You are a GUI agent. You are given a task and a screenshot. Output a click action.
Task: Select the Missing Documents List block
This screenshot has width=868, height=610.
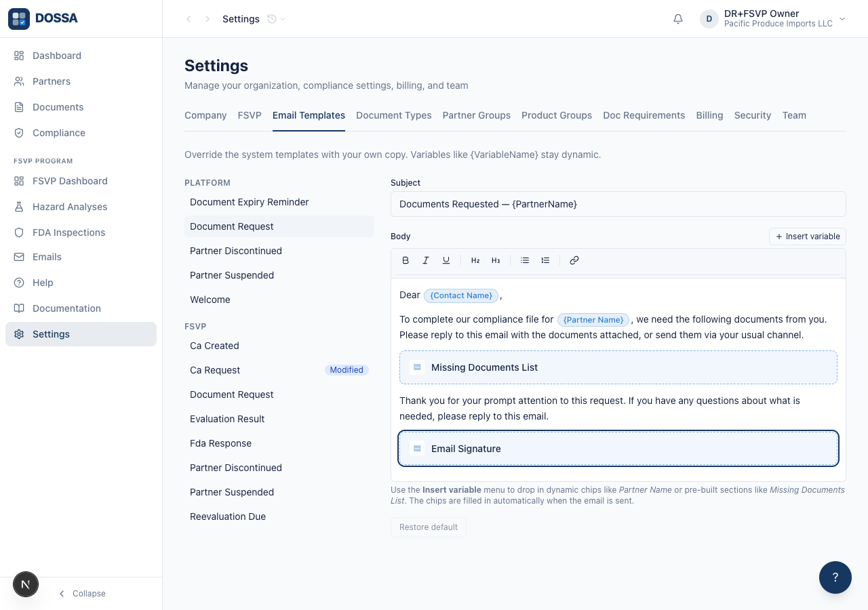(618, 367)
